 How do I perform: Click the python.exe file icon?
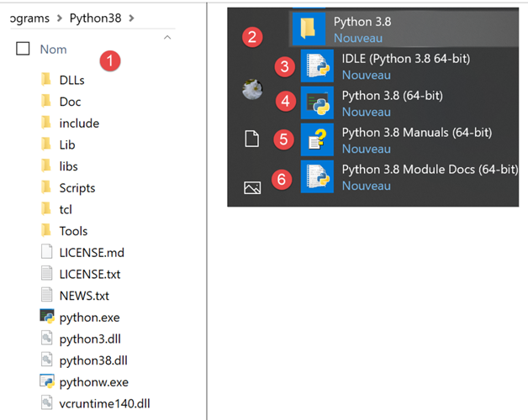coord(47,317)
